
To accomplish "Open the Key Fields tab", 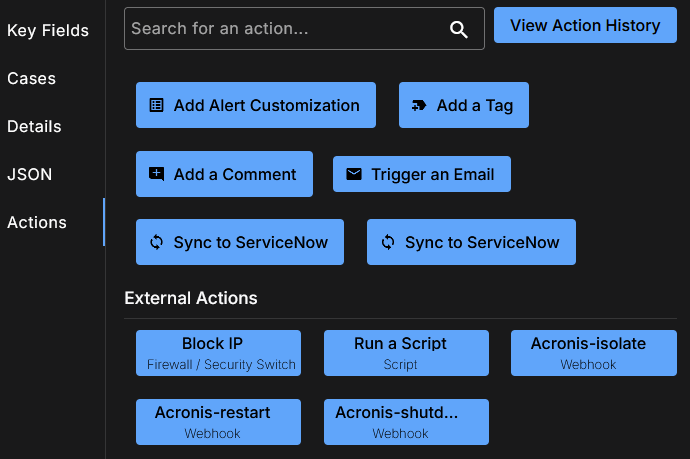I will click(48, 31).
